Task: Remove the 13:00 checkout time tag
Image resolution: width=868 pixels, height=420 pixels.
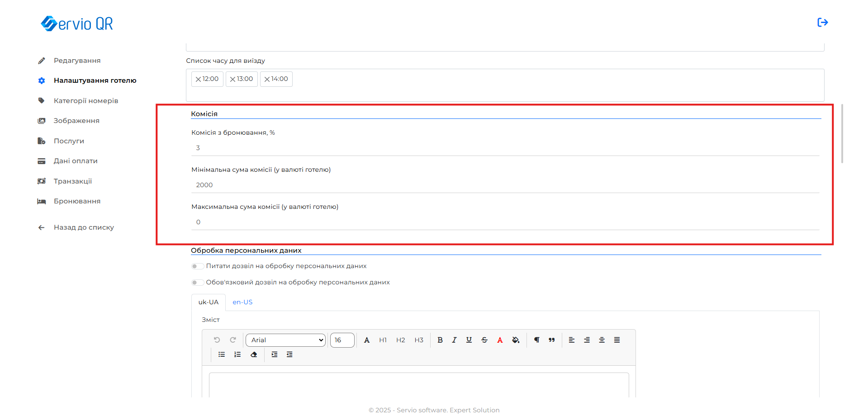Action: [232, 79]
